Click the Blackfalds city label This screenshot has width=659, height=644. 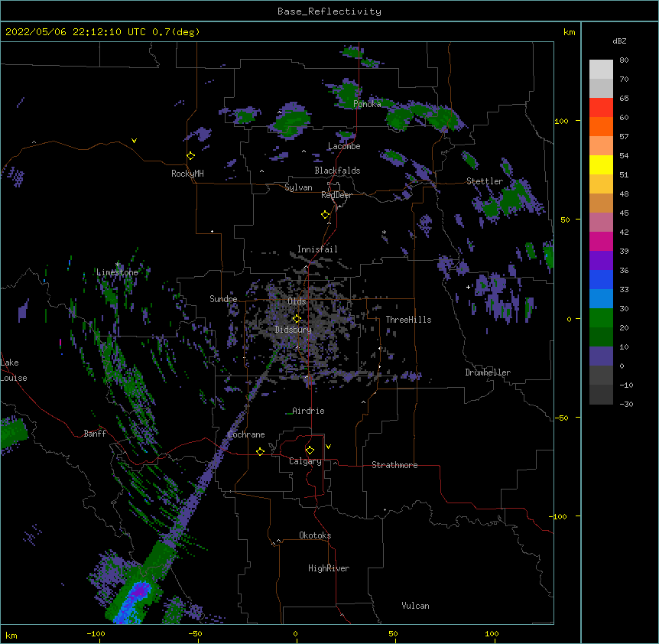coord(337,171)
